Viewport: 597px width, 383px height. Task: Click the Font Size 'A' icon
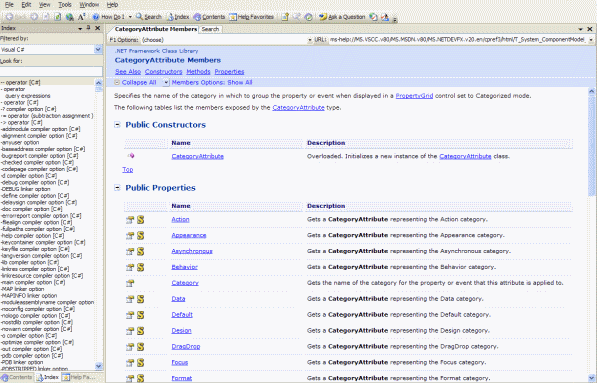click(x=81, y=17)
